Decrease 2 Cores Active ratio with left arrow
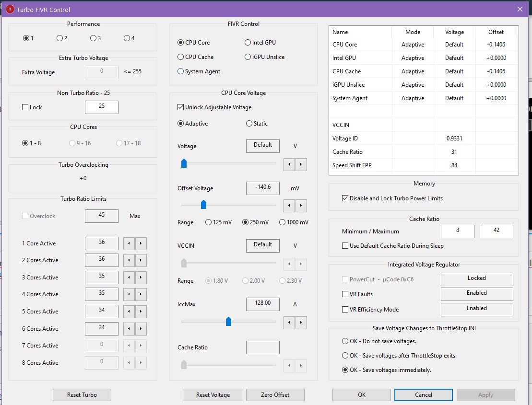The width and height of the screenshot is (532, 405). (129, 260)
